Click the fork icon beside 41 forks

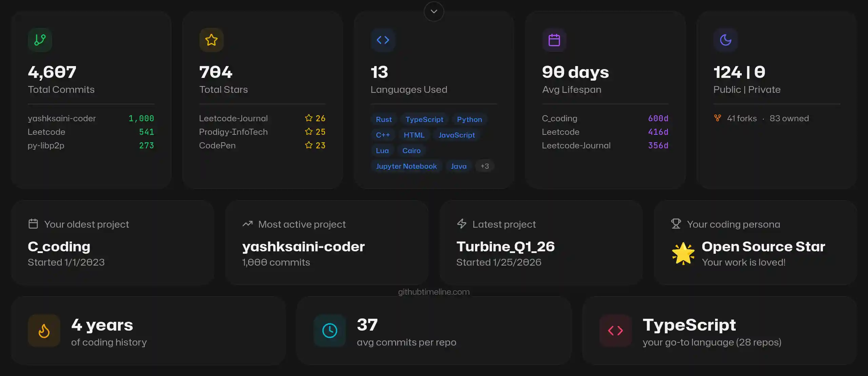(718, 118)
